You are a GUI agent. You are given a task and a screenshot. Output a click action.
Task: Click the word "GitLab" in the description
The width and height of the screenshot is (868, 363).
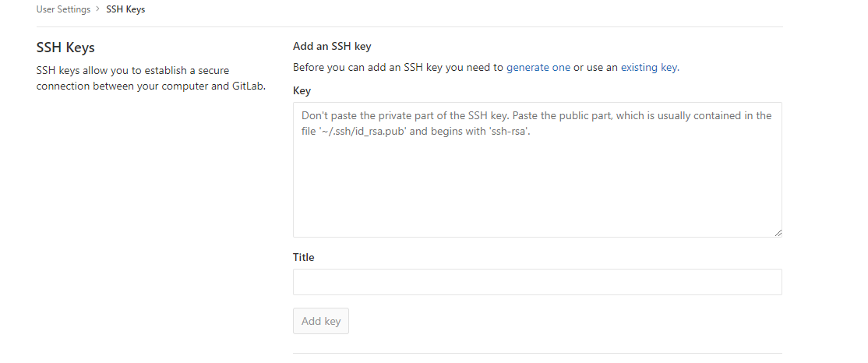247,86
